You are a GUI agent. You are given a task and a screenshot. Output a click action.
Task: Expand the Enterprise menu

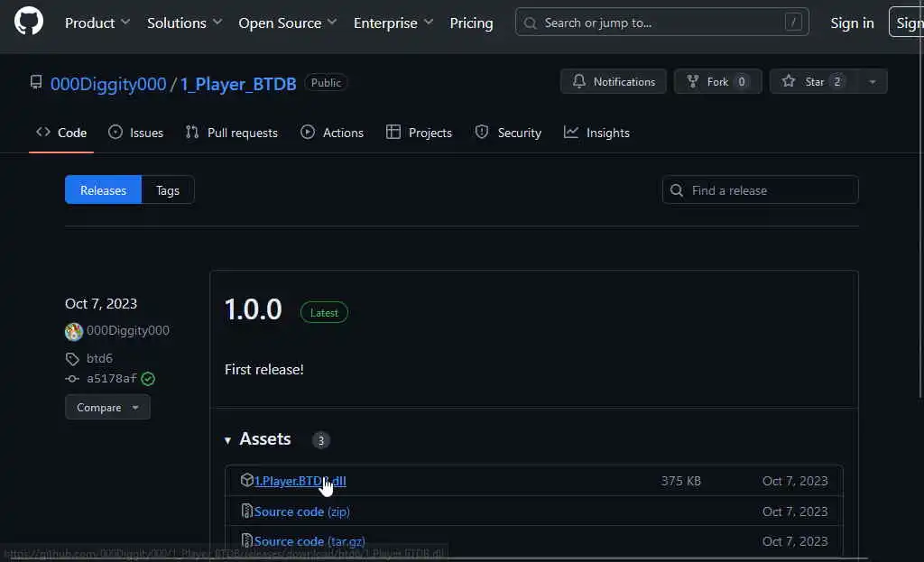pos(393,23)
